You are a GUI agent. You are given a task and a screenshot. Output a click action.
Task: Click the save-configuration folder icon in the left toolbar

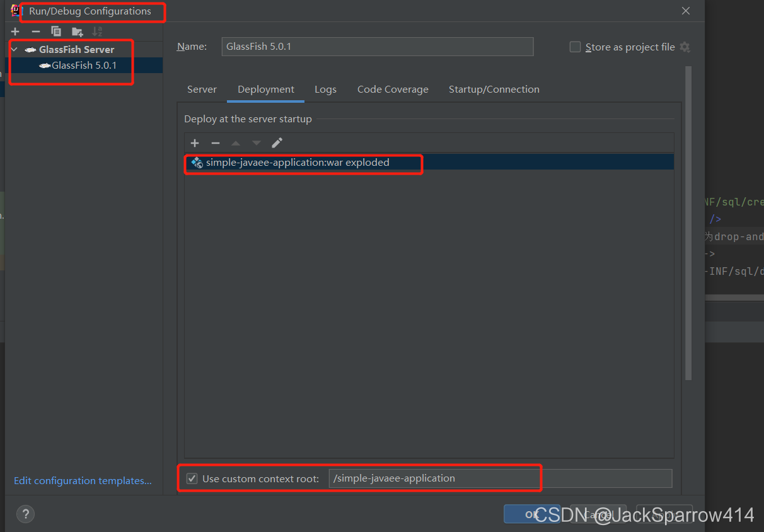tap(77, 32)
